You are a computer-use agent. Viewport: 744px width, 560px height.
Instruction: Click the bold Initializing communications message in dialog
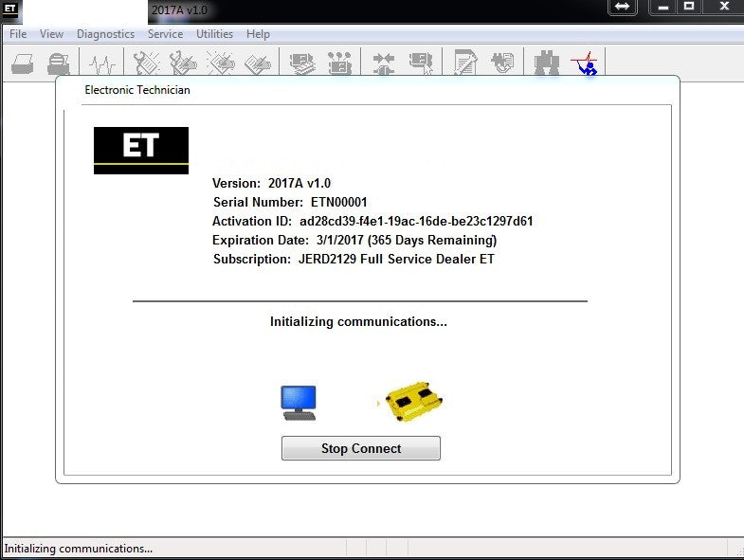click(x=358, y=322)
